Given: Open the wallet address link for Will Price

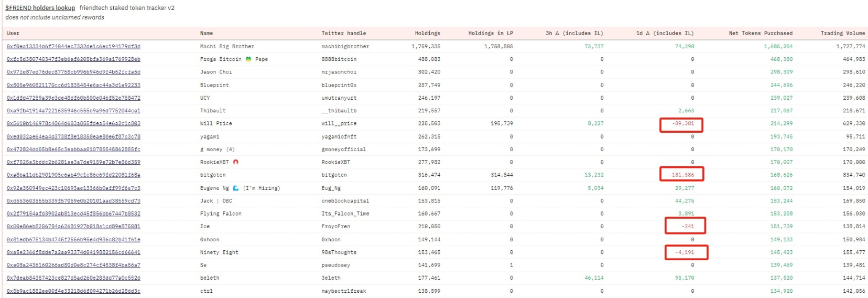Looking at the screenshot, I should coord(73,124).
